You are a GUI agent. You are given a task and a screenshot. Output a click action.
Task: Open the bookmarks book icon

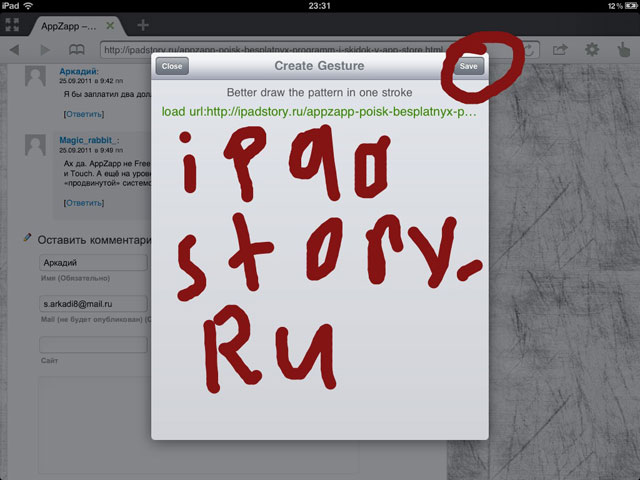tap(76, 49)
